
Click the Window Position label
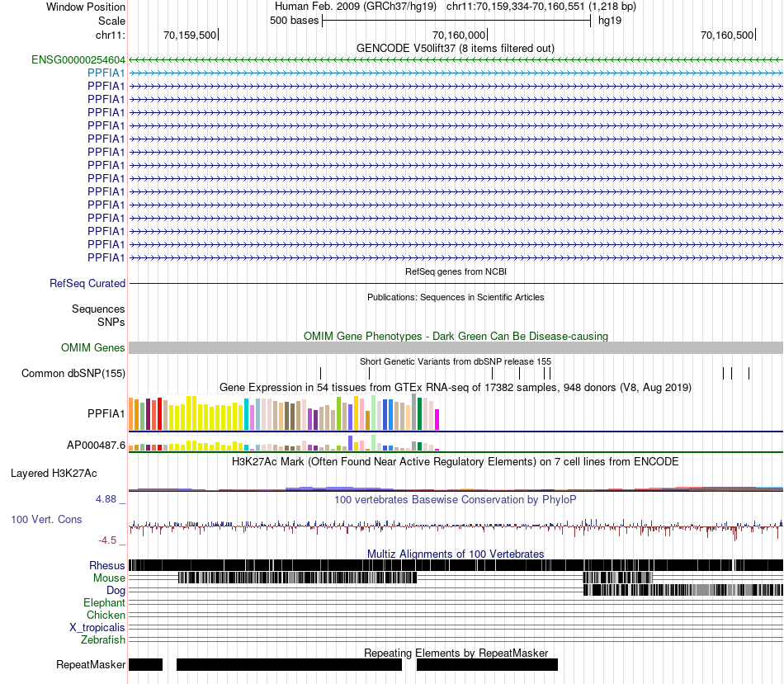pos(86,7)
